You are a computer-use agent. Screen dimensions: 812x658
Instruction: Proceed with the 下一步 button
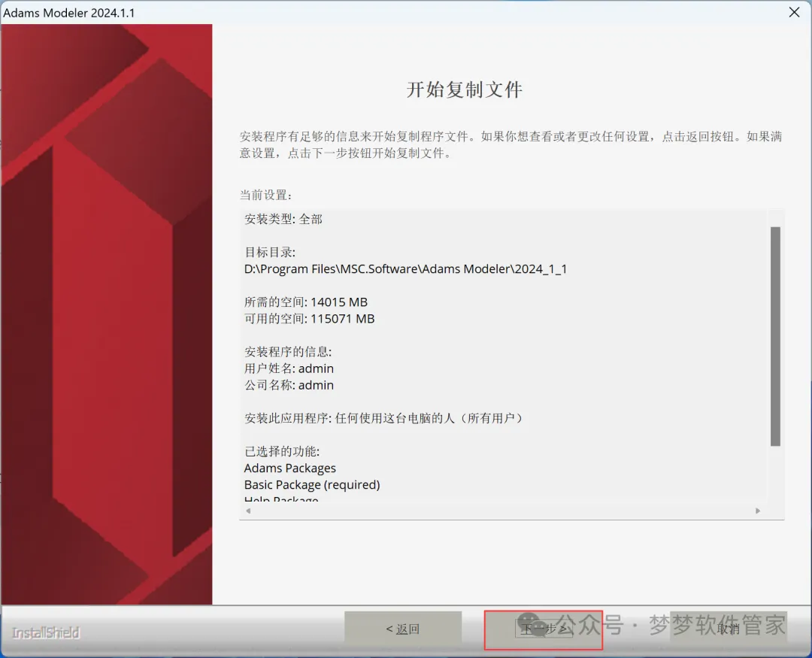[x=544, y=629]
